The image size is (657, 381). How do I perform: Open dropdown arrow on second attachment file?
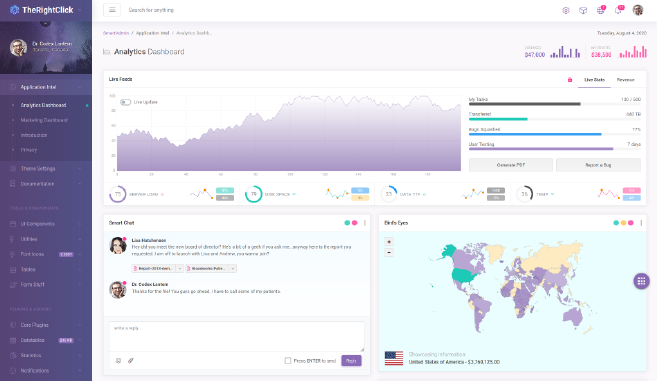click(233, 268)
